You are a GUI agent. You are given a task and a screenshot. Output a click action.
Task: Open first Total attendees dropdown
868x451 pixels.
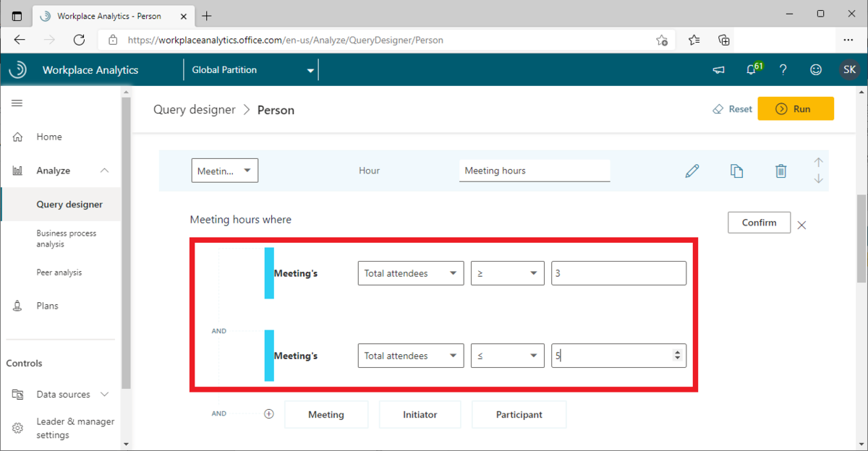(x=411, y=273)
